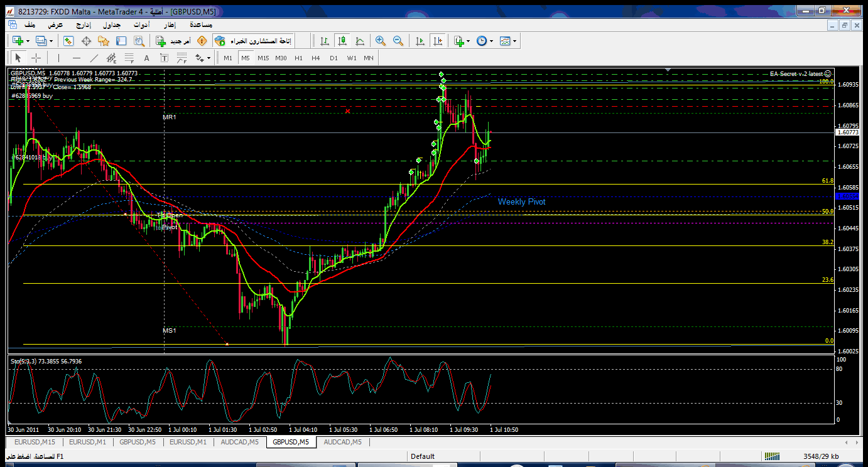The image size is (868, 467).
Task: Select W1 timeframe button
Action: coord(352,58)
